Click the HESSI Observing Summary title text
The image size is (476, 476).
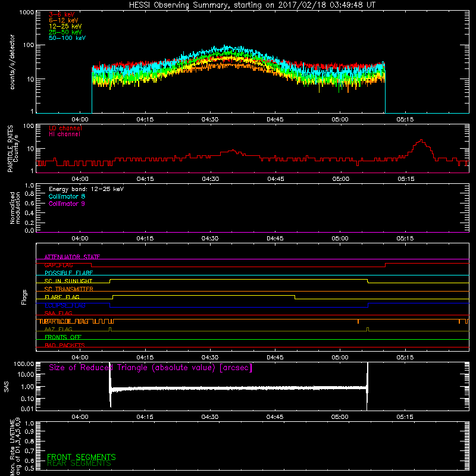(252, 5)
